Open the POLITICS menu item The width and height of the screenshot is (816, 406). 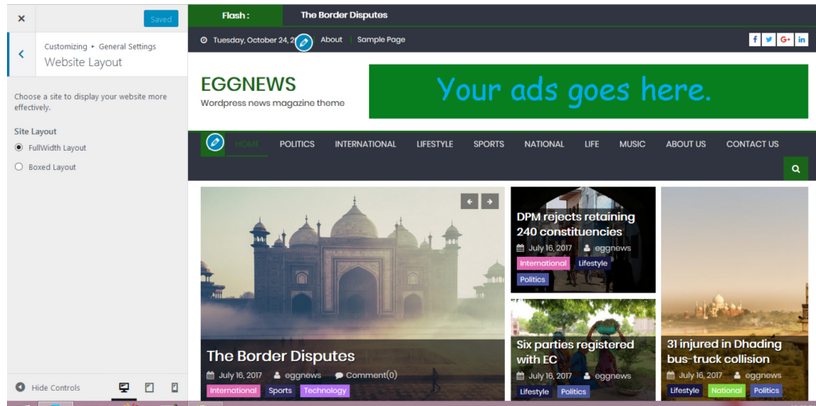click(297, 144)
